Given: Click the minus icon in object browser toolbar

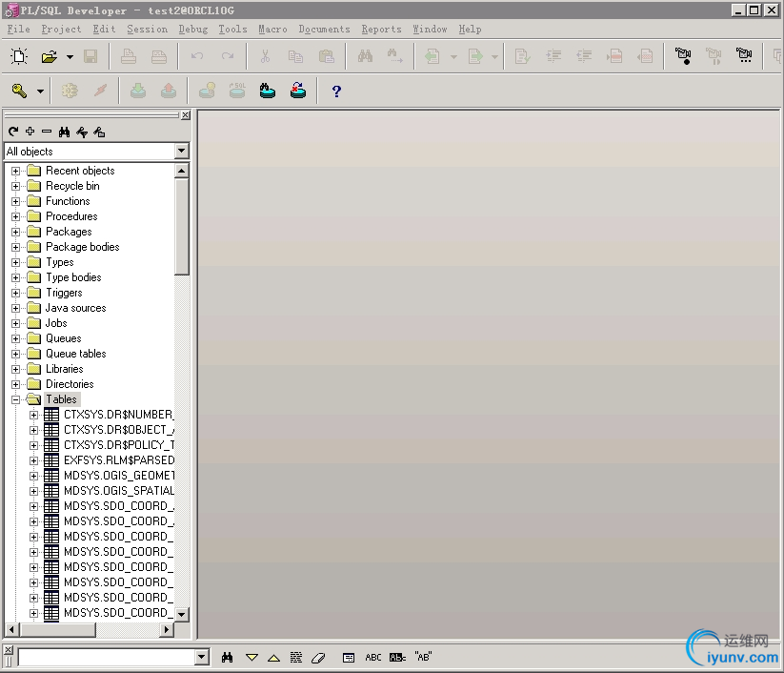Looking at the screenshot, I should click(47, 132).
